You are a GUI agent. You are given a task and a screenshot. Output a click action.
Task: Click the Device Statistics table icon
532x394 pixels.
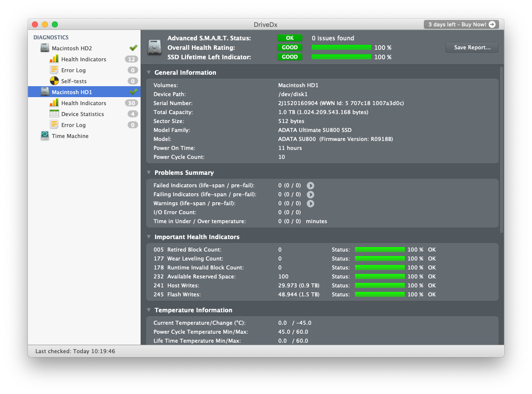pos(54,114)
